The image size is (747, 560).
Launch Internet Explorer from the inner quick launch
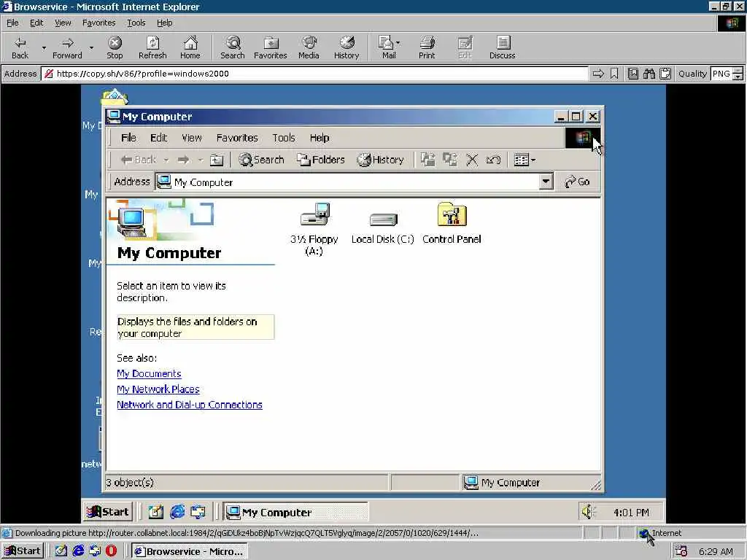[177, 512]
